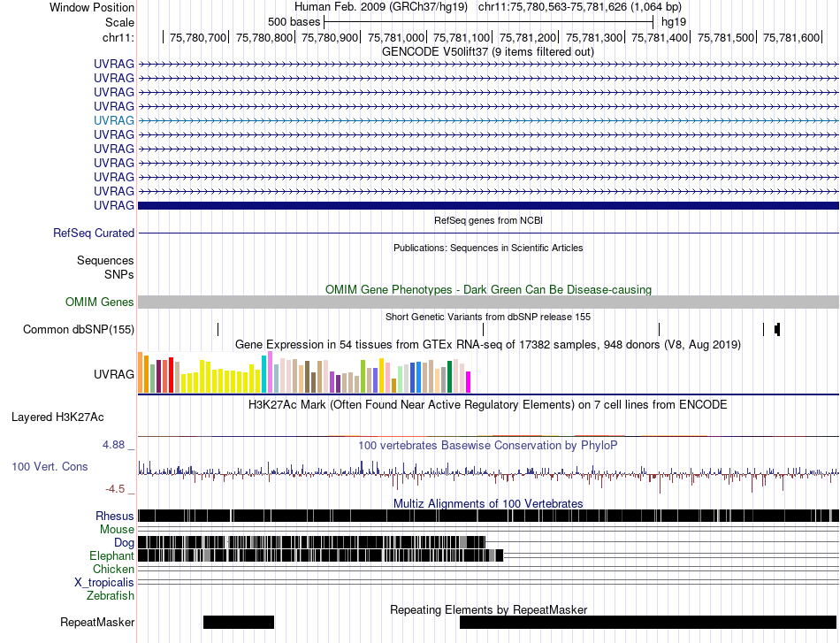Open the OMIM Gene Phenotypes track title
This screenshot has width=840, height=643.
488,289
